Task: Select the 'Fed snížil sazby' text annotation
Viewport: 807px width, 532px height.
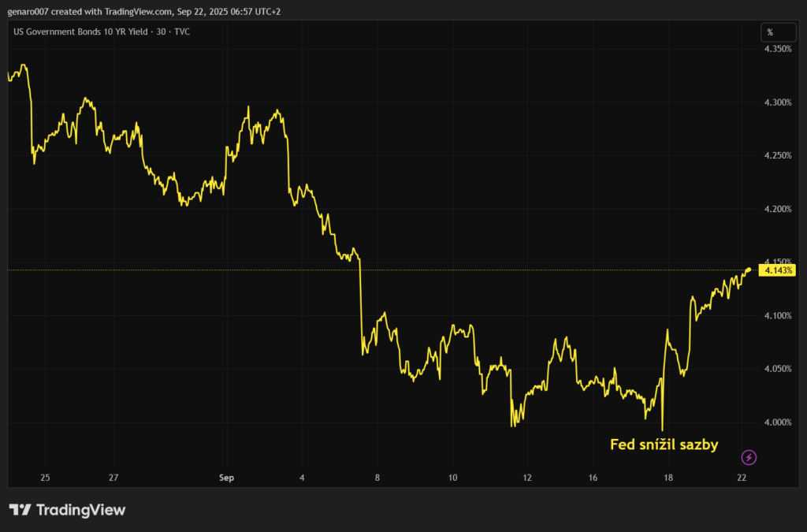Action: 664,445
